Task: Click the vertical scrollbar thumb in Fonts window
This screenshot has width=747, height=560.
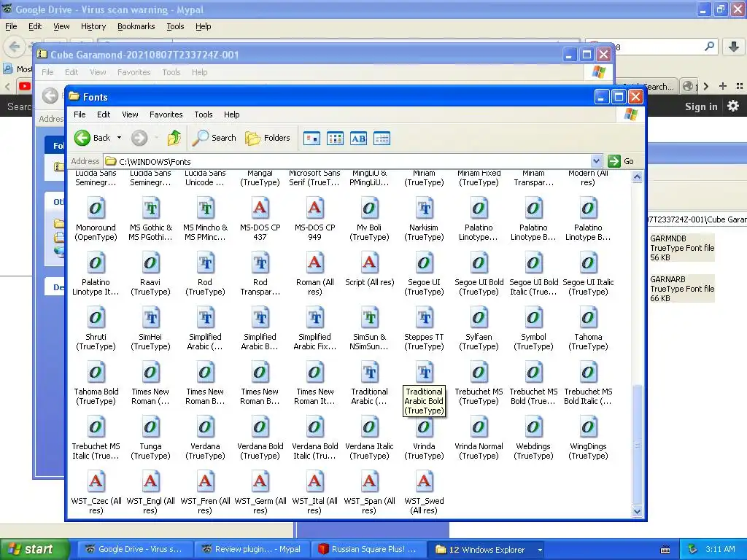Action: [x=637, y=444]
